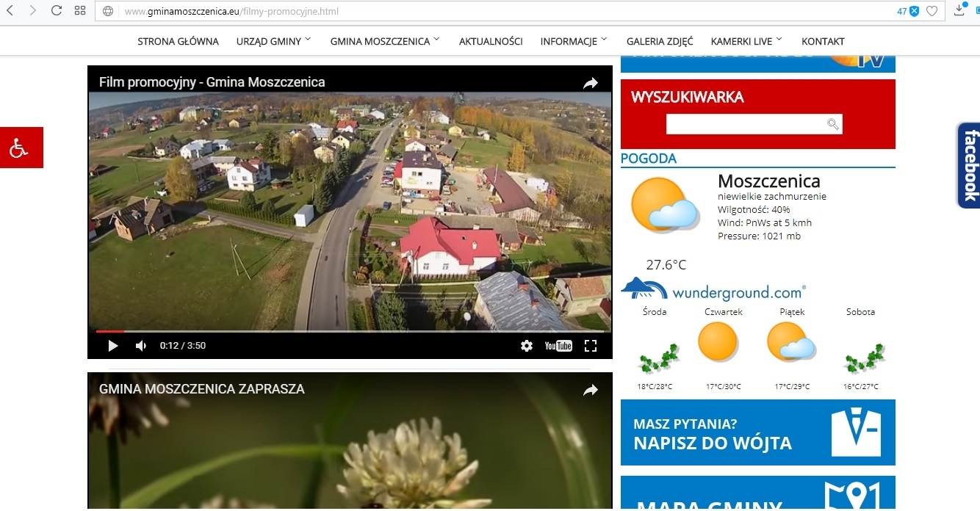The width and height of the screenshot is (980, 511).
Task: Open the facebook side tab
Action: [969, 165]
